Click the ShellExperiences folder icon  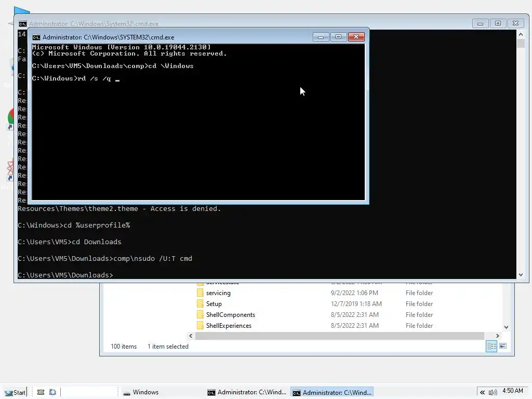pyautogui.click(x=200, y=325)
